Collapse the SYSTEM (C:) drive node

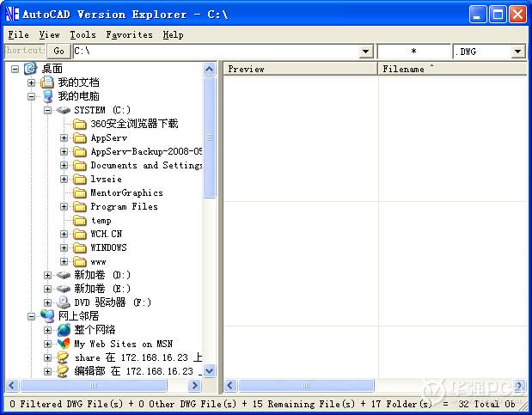click(x=48, y=110)
